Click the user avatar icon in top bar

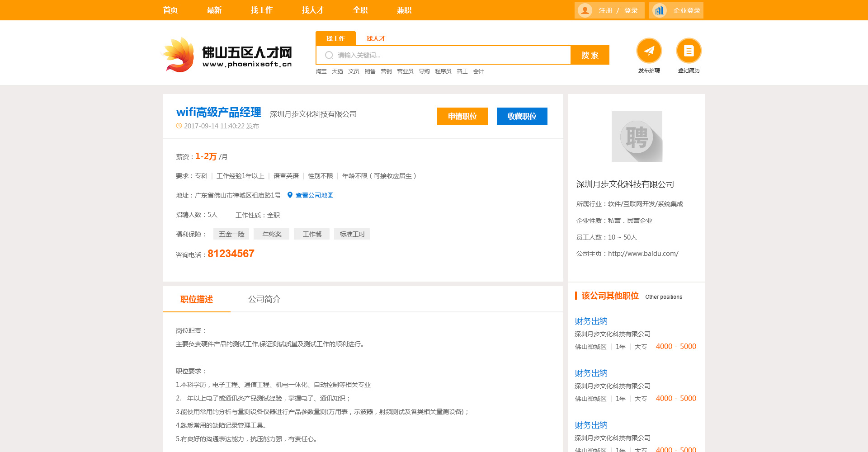click(x=585, y=10)
